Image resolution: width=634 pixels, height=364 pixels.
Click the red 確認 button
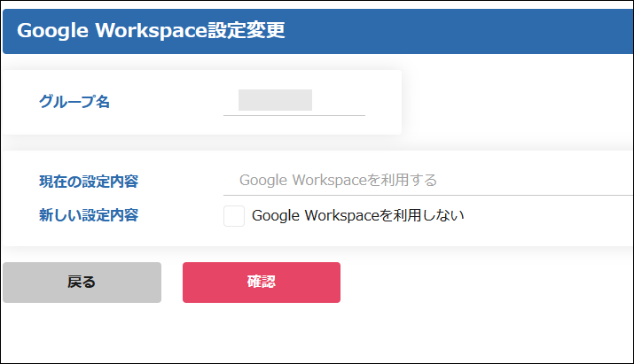[262, 283]
